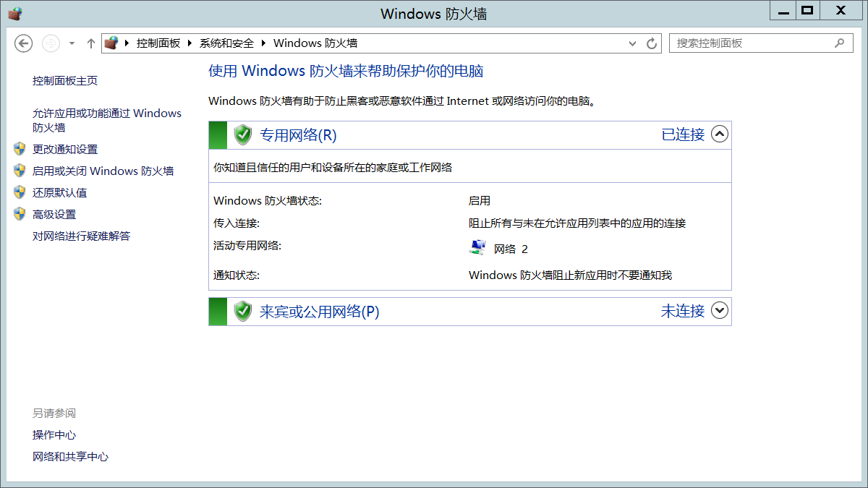
Task: Open the breadcrumb arrow after 系统和安全
Action: pyautogui.click(x=264, y=43)
